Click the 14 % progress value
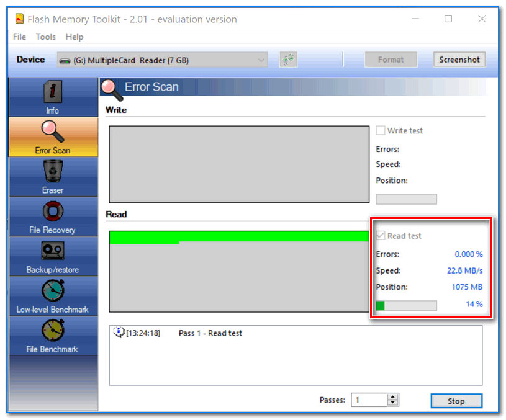506x420 pixels. click(x=474, y=304)
